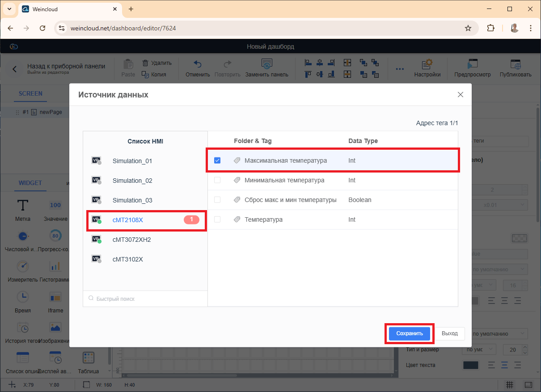Click the Settings gear icon (Настройки)
This screenshot has height=392, width=541.
pos(427,64)
